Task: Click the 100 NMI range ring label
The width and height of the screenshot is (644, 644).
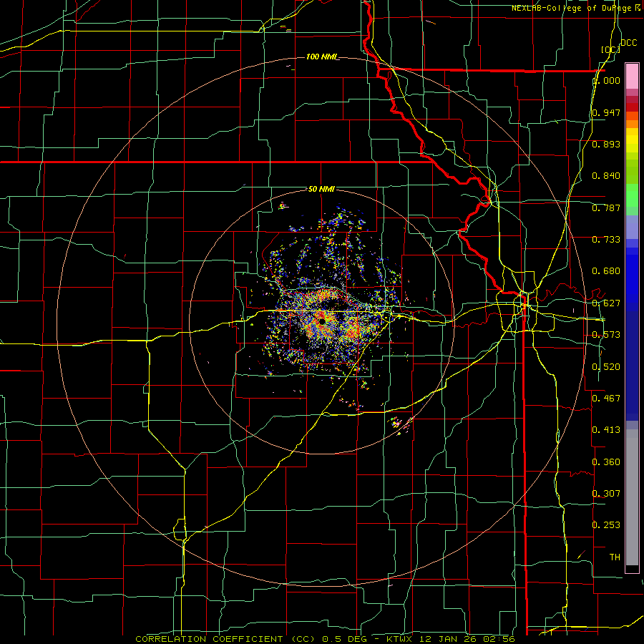Action: click(x=322, y=57)
